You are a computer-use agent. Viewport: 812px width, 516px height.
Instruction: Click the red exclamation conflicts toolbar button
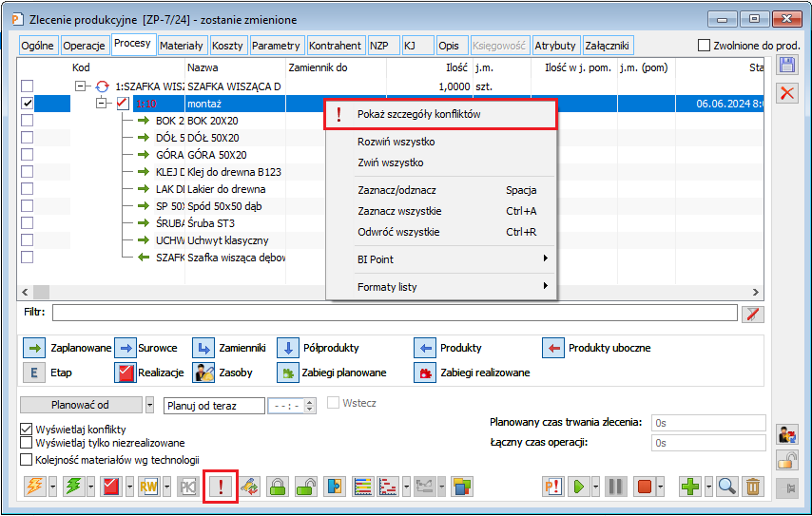coord(221,487)
